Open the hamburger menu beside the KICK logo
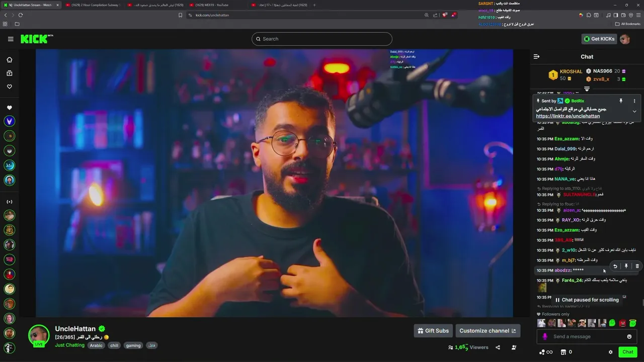Viewport: 644px width, 362px height. (11, 39)
